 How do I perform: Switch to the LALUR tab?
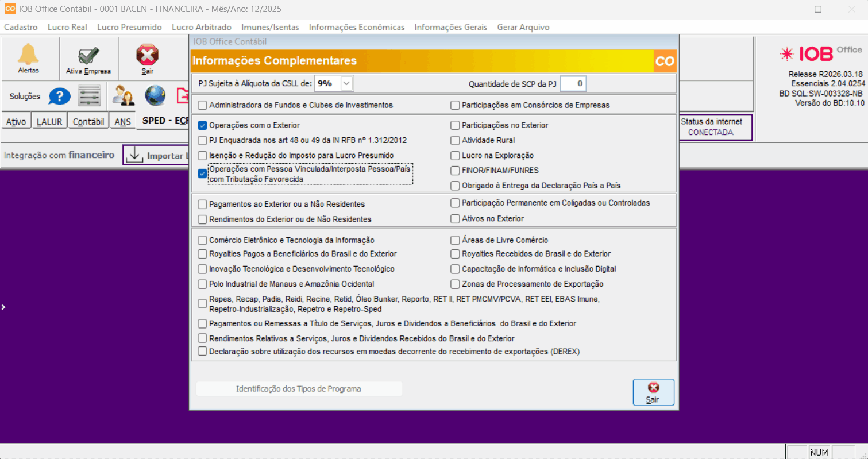50,122
